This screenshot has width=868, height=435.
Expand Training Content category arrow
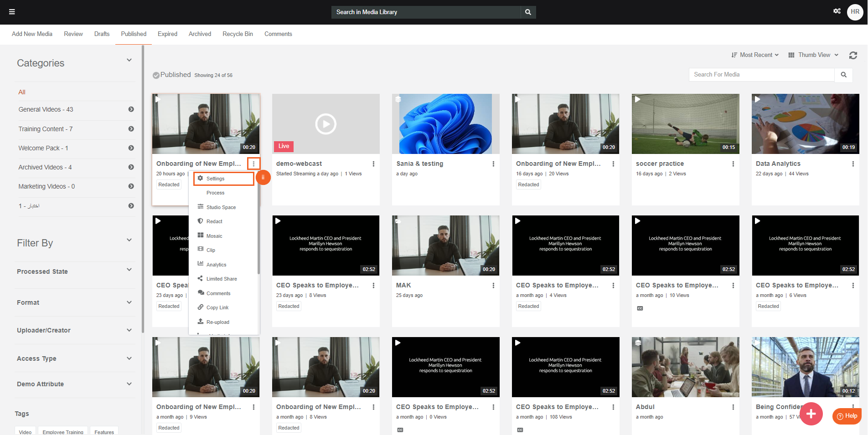(131, 129)
